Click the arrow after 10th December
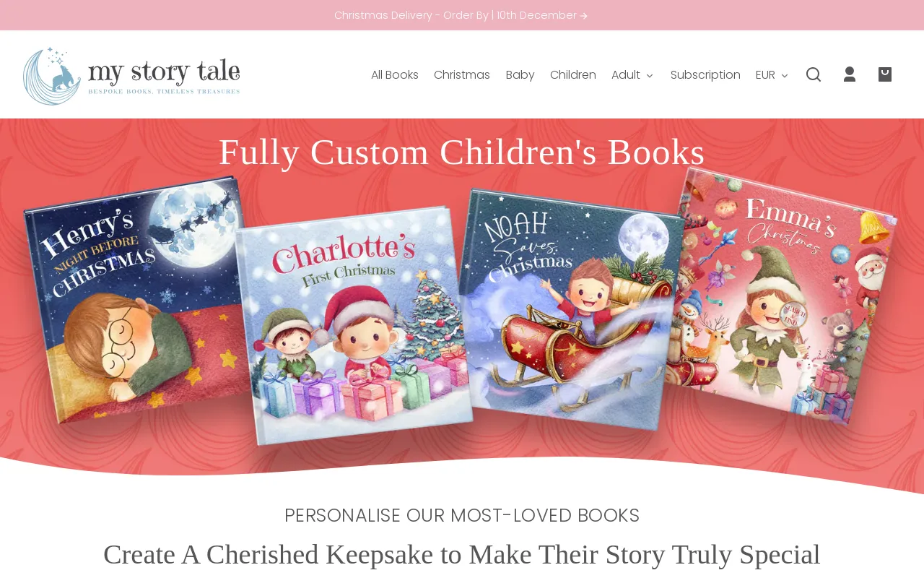The image size is (924, 578). click(584, 16)
